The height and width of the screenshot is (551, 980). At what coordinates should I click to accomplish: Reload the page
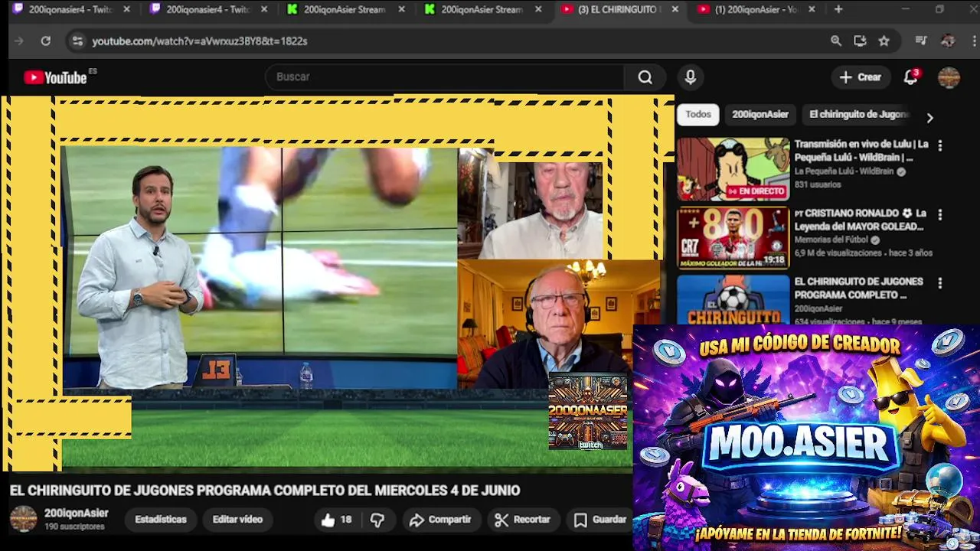point(46,41)
